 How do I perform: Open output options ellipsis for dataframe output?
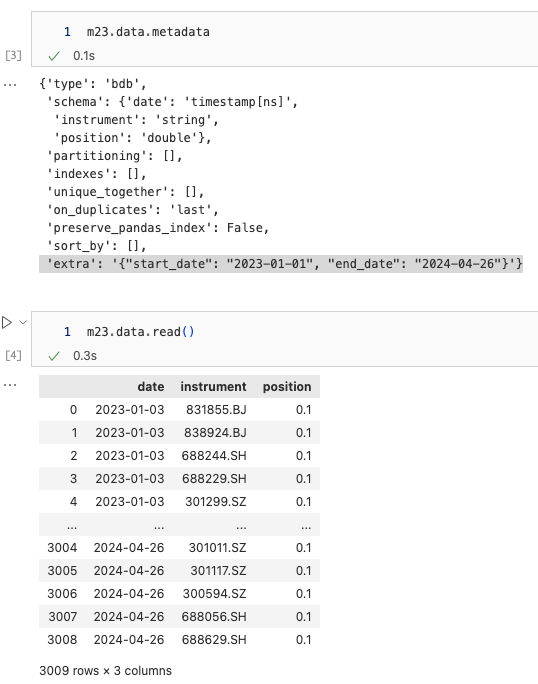click(10, 385)
